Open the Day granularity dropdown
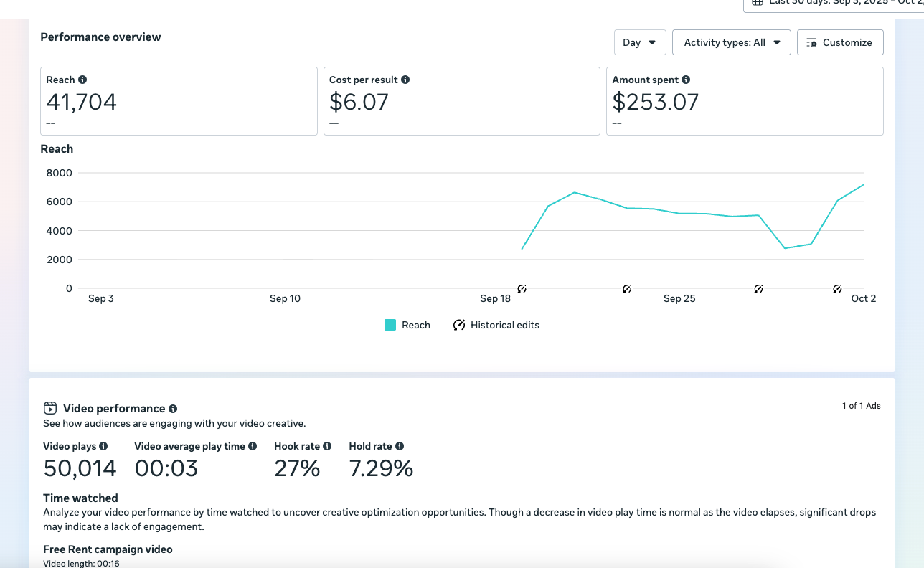The width and height of the screenshot is (924, 568). tap(640, 42)
